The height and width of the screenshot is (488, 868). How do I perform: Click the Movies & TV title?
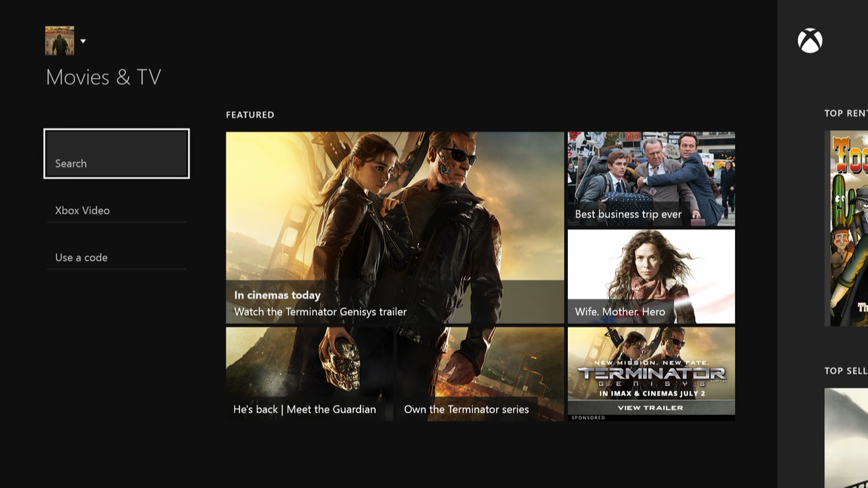[103, 77]
